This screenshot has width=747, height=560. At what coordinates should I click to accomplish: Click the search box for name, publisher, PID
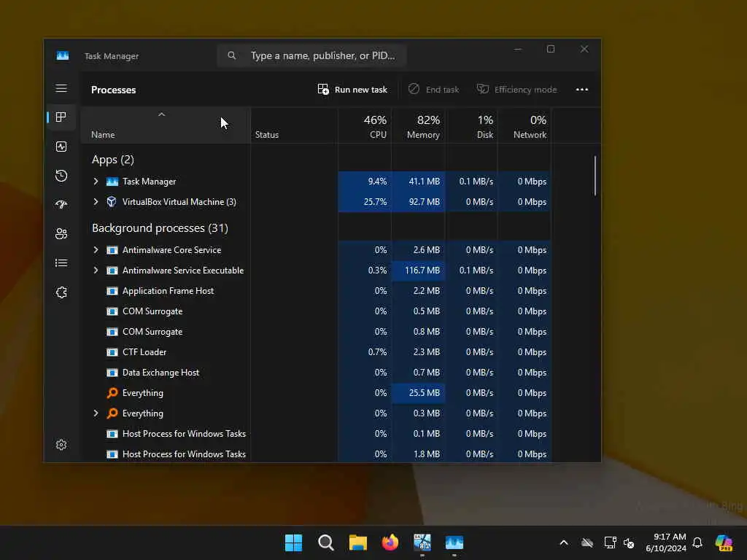coord(311,55)
